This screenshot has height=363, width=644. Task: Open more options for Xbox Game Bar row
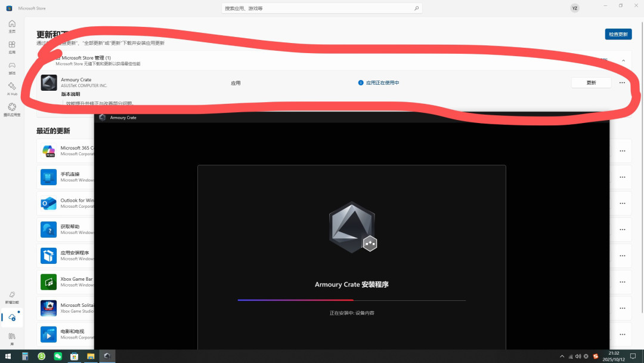[623, 282]
